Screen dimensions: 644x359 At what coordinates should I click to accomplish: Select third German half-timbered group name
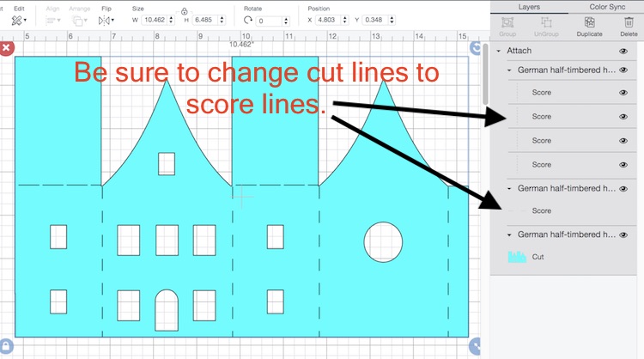point(566,234)
